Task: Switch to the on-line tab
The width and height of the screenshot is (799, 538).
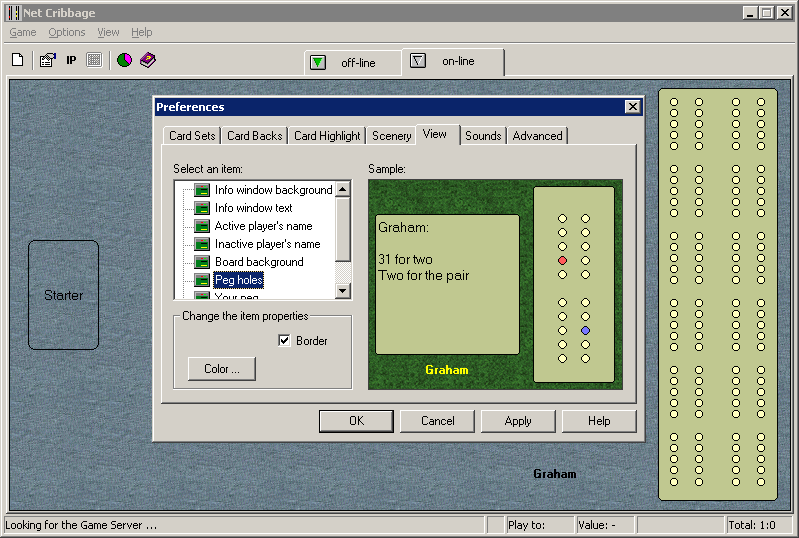Action: pos(453,61)
